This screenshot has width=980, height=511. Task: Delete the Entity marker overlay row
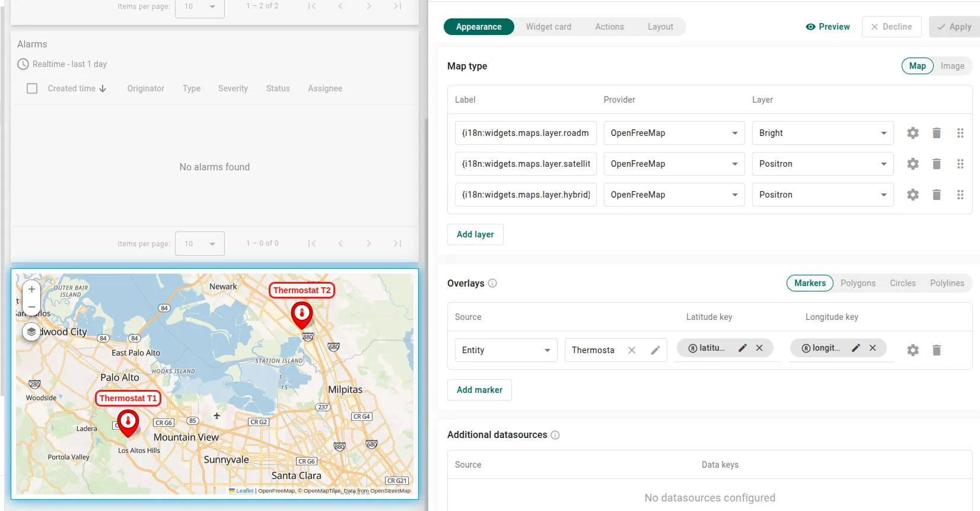[937, 350]
